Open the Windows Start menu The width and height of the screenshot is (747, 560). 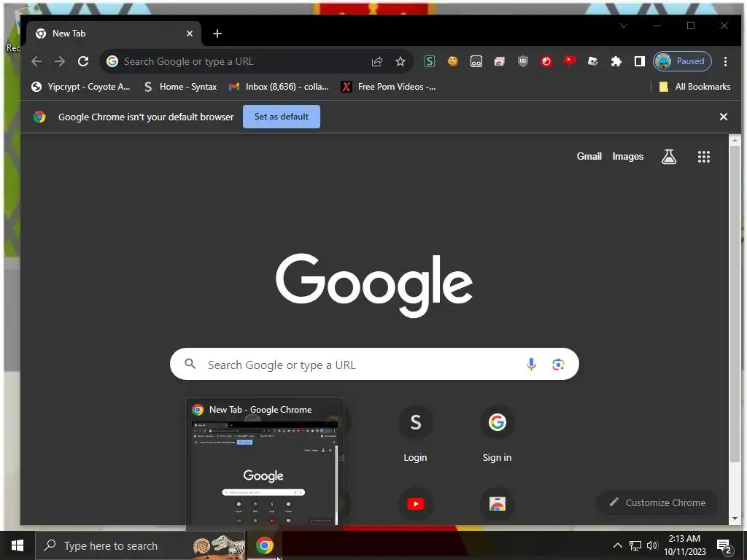(18, 545)
